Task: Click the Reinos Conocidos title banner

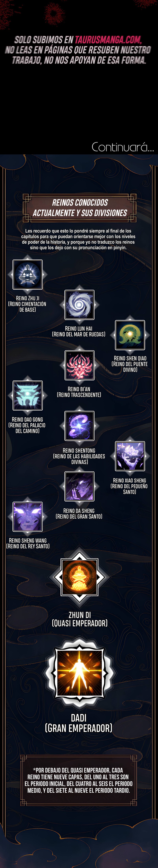Action: click(80, 208)
